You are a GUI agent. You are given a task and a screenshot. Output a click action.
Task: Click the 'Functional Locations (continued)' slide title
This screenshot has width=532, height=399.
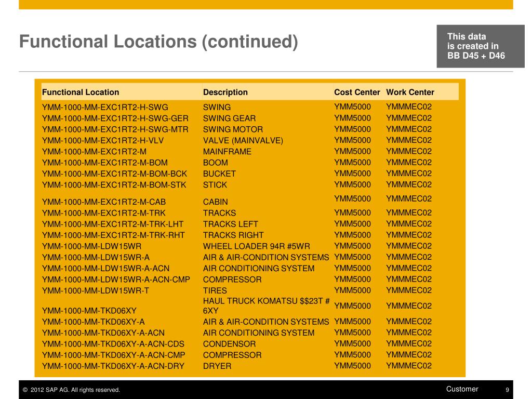click(158, 42)
